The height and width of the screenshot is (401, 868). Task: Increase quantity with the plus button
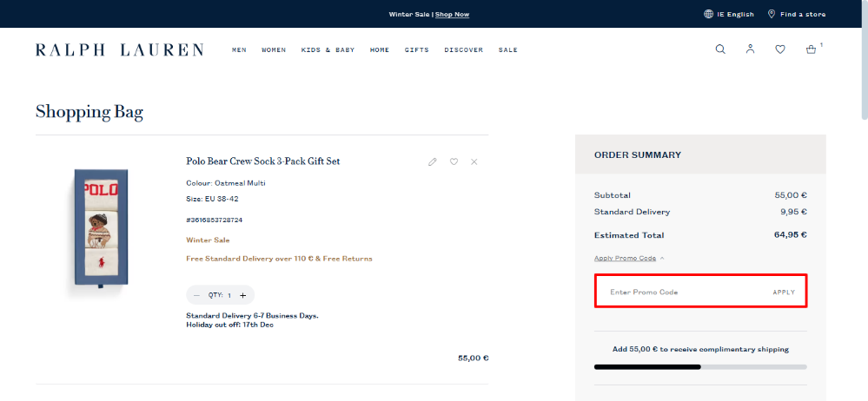[242, 295]
